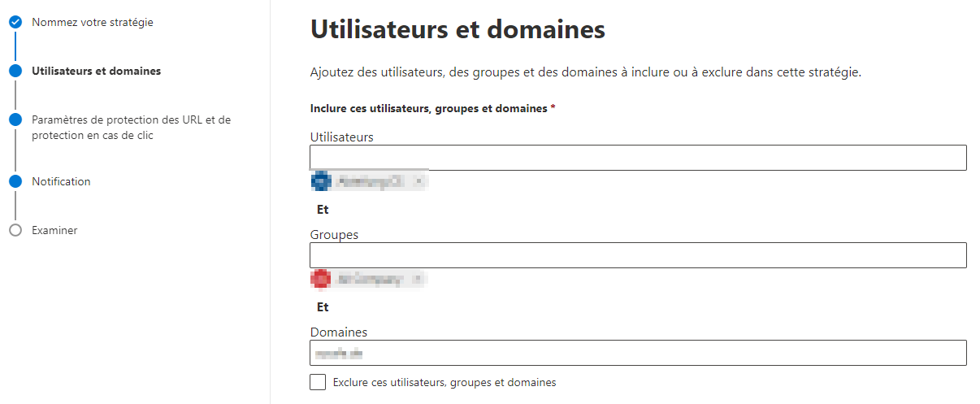Open the Examiner step label
This screenshot has width=980, height=404.
pyautogui.click(x=54, y=230)
